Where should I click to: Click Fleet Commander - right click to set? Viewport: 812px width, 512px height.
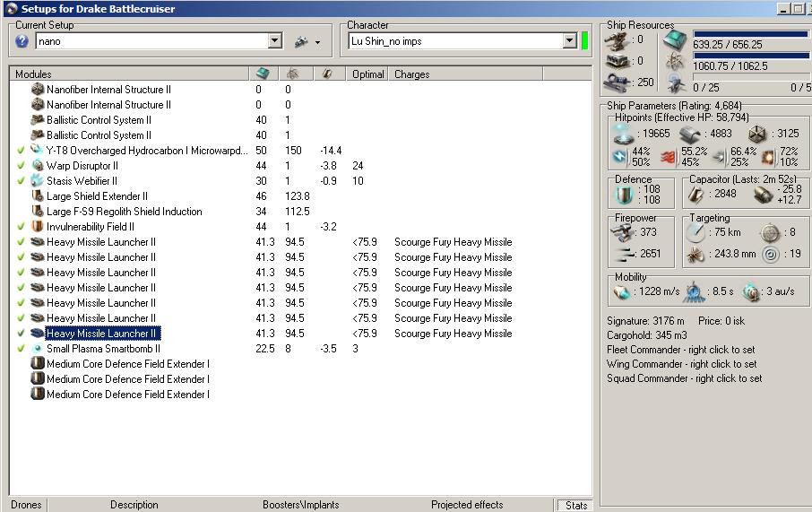pyautogui.click(x=680, y=350)
